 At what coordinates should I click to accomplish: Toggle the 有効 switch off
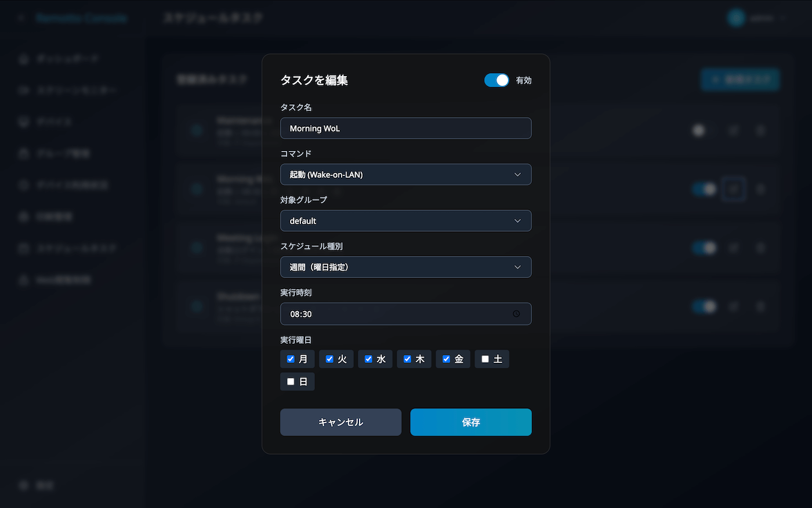point(496,80)
